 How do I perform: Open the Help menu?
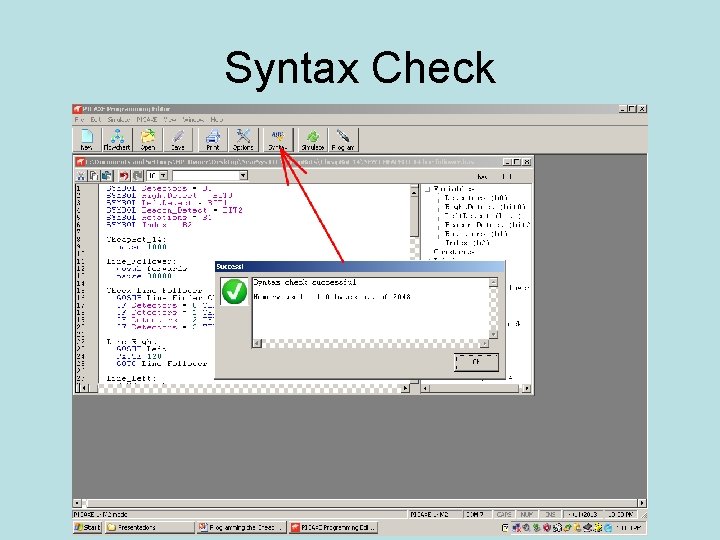[217, 119]
